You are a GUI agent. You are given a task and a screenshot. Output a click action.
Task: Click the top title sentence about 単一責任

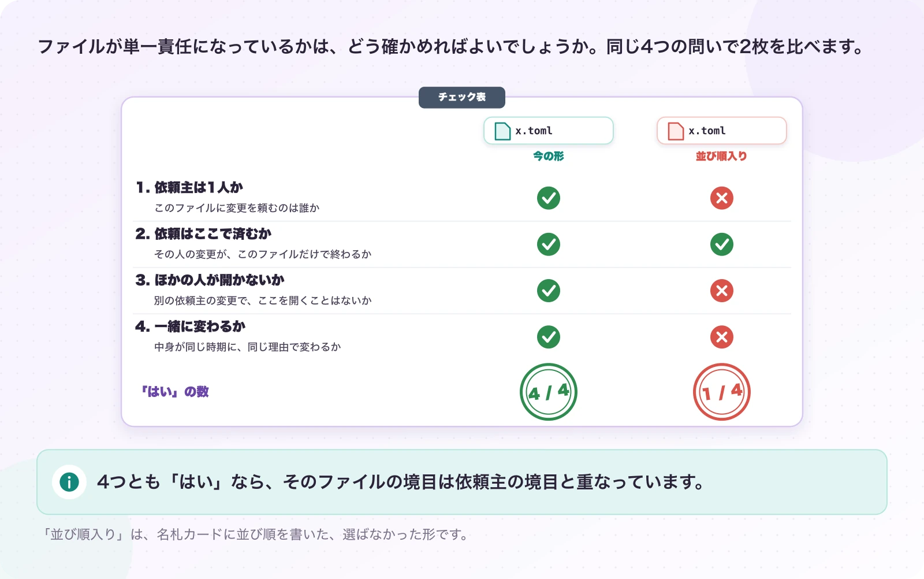tap(452, 46)
